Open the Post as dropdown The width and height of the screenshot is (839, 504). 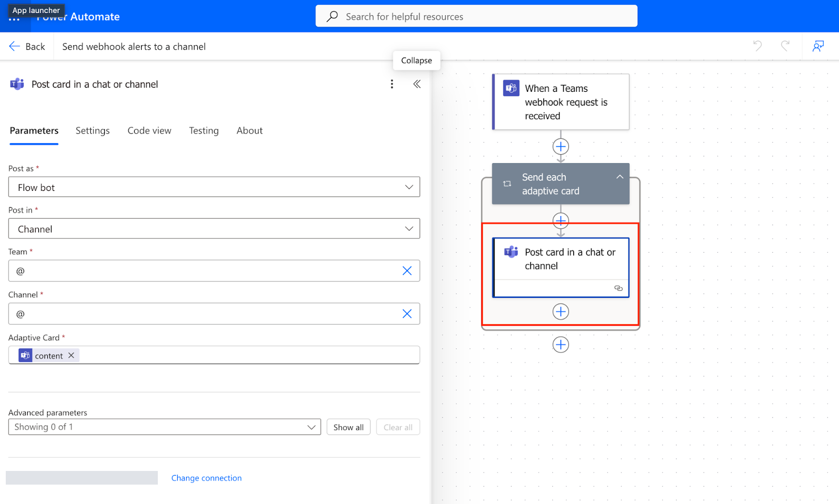(x=214, y=187)
